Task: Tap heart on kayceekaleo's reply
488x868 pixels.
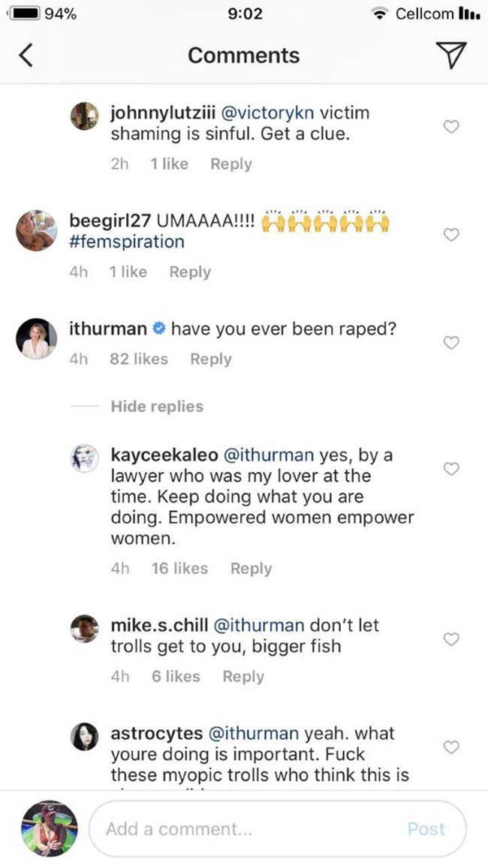Action: pyautogui.click(x=451, y=470)
